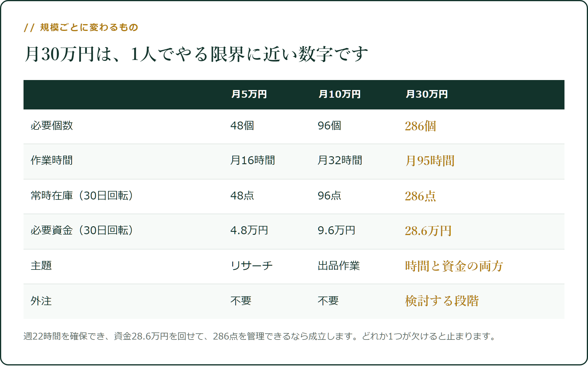
Task: Select the 月32時間 cell
Action: pos(340,160)
